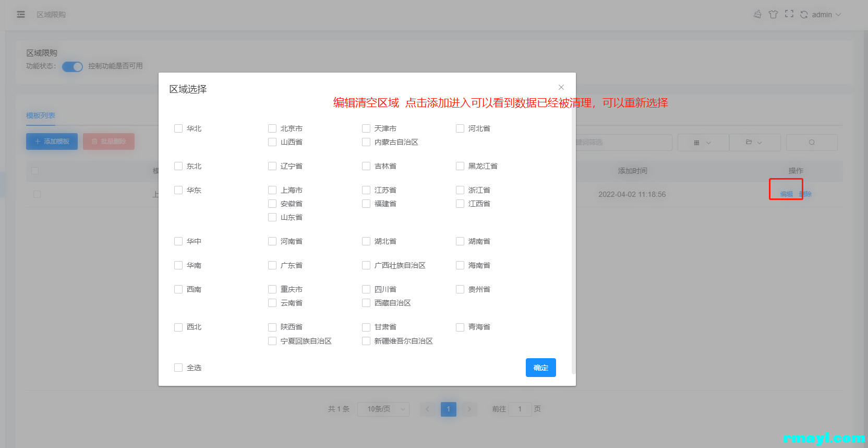This screenshot has width=868, height=448.
Task: Click the 批量删除 button
Action: (108, 142)
